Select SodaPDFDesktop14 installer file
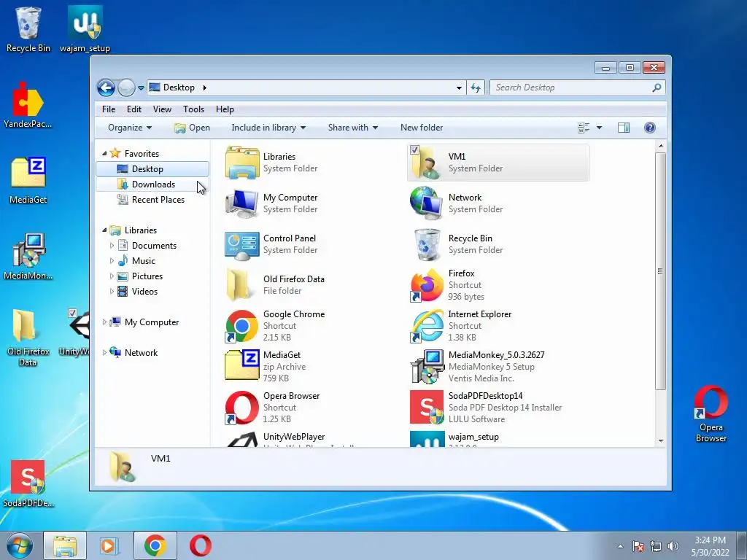The height and width of the screenshot is (560, 747). [427, 407]
